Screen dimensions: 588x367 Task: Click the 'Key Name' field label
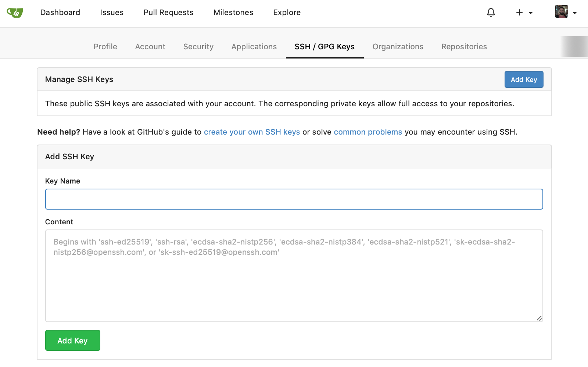pyautogui.click(x=62, y=181)
